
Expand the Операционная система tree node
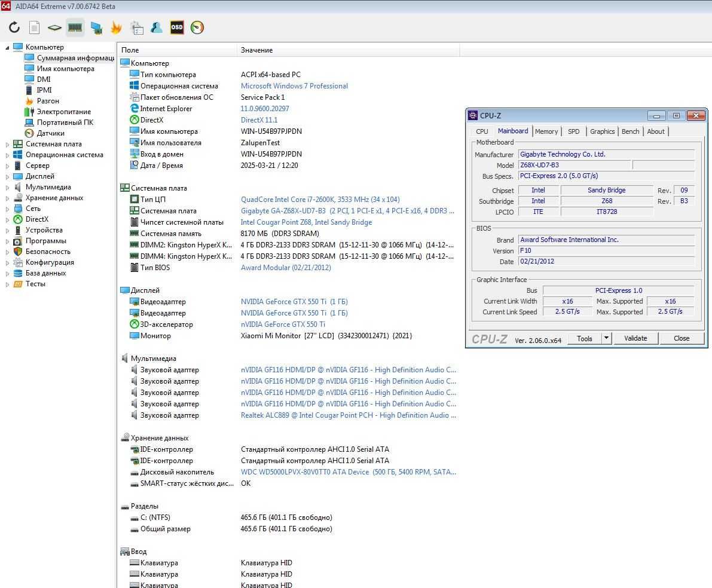point(7,155)
